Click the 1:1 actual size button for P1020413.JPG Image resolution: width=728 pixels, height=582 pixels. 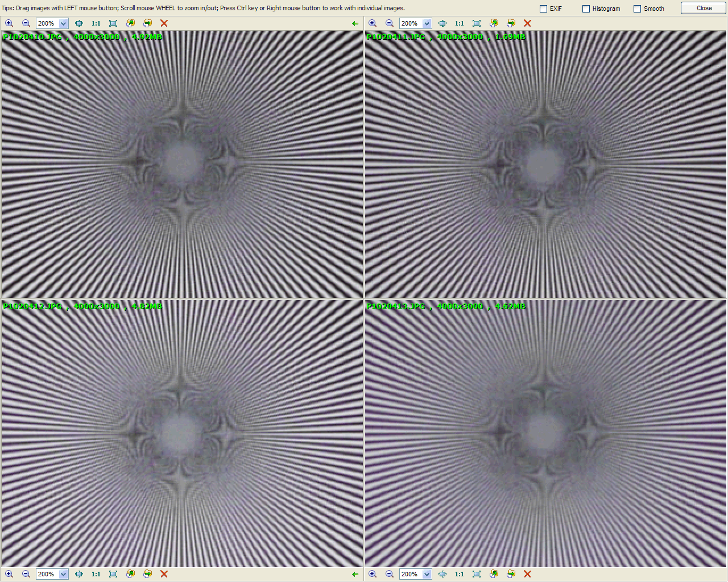point(459,574)
